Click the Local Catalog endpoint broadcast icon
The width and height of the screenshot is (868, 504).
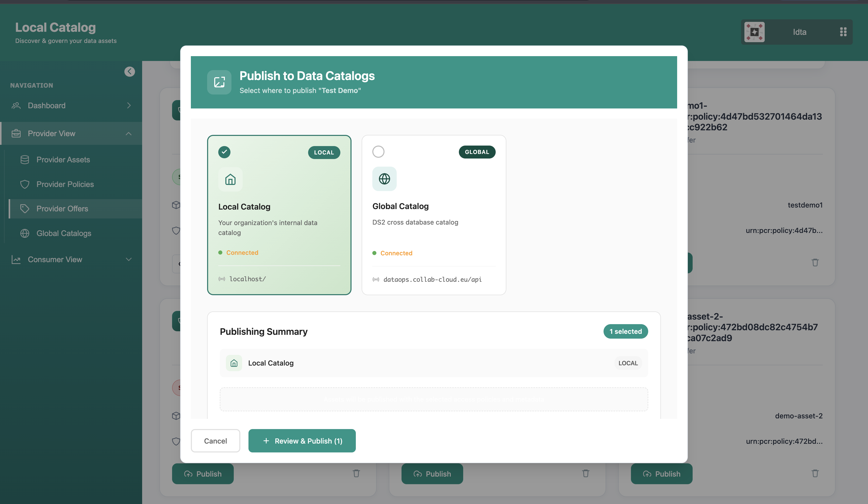(x=222, y=279)
